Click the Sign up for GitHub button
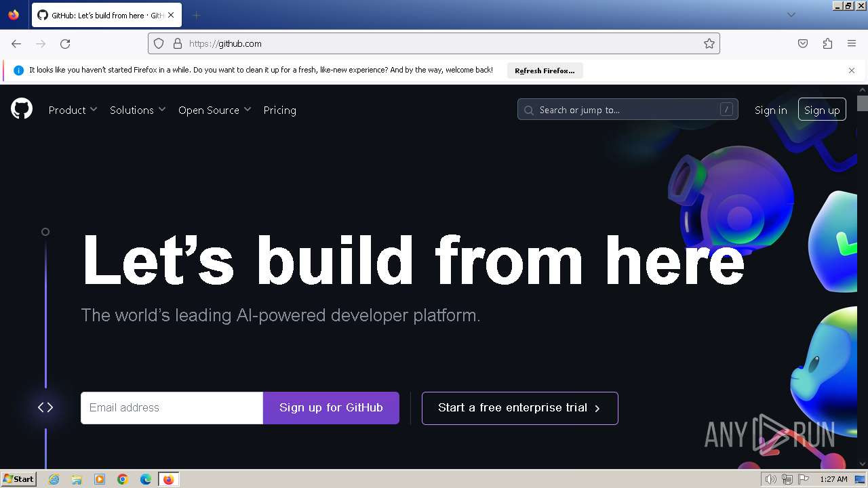This screenshot has height=488, width=868. [331, 407]
